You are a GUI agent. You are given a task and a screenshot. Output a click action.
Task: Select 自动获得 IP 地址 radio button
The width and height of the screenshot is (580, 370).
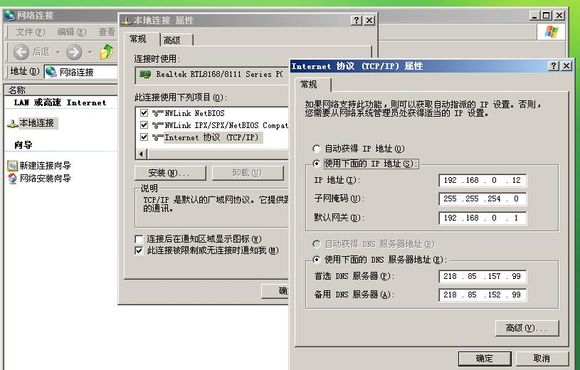pos(316,149)
